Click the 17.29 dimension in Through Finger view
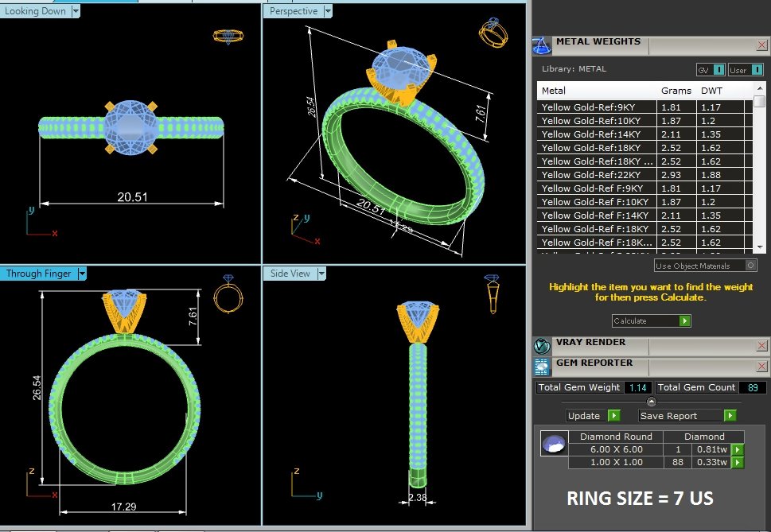The height and width of the screenshot is (532, 771). tap(123, 507)
